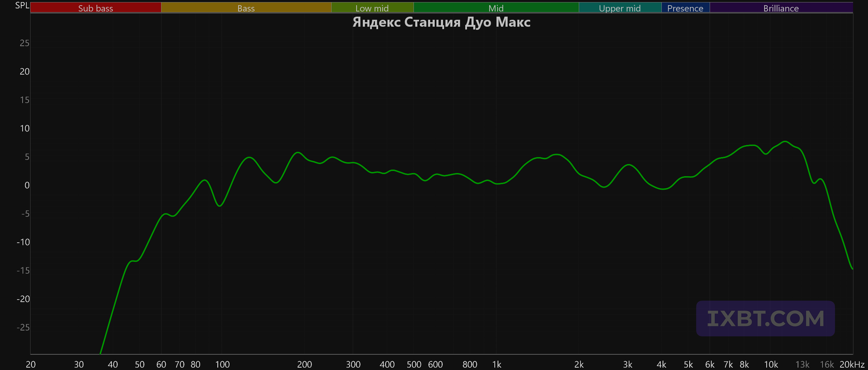868x370 pixels.
Task: Select the 13k frequency tick label
Action: pos(802,364)
